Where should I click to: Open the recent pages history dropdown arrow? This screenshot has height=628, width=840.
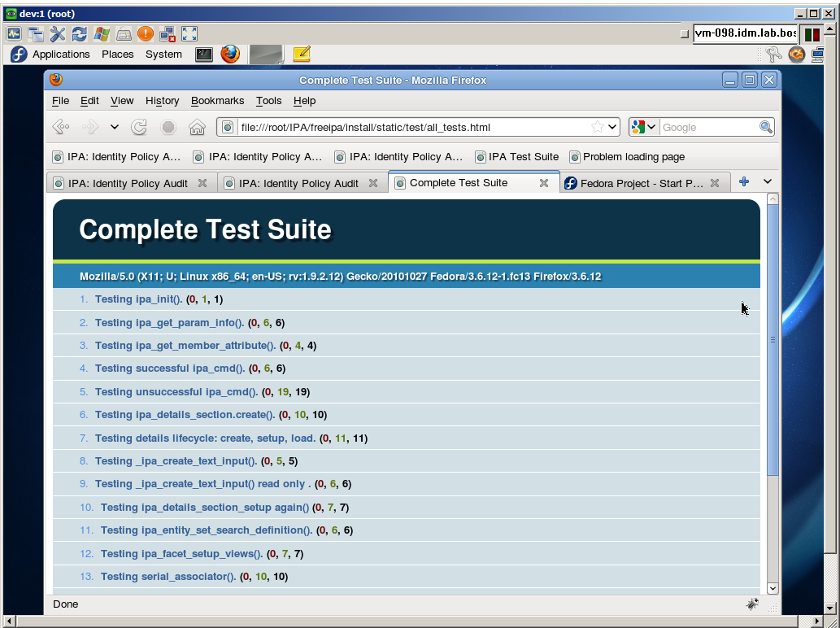[115, 127]
